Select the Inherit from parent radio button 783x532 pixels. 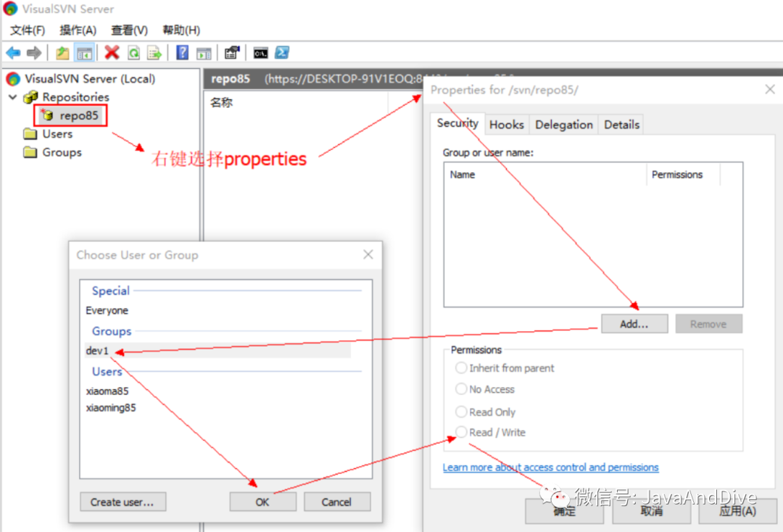point(461,367)
